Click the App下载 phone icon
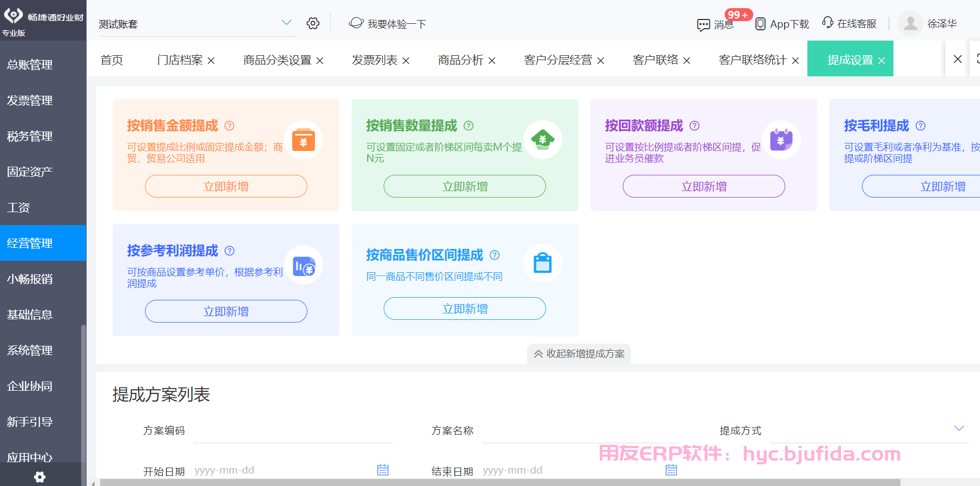The image size is (980, 486). pyautogui.click(x=760, y=24)
